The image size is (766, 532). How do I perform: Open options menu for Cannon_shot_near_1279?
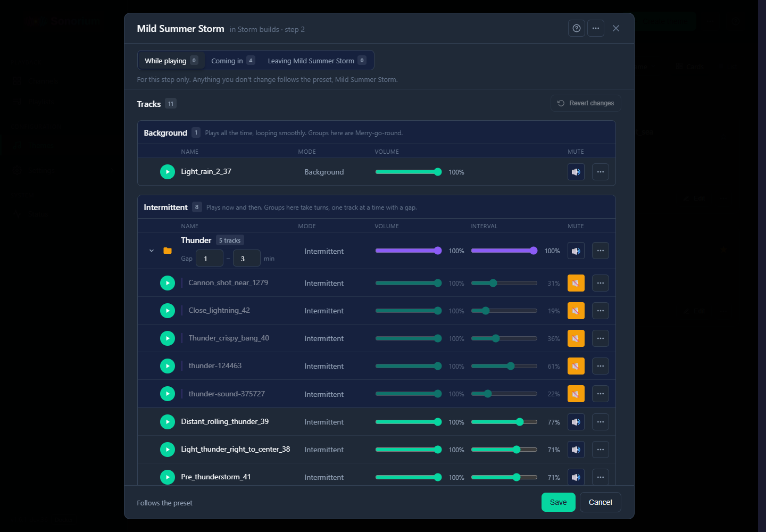[x=601, y=283]
